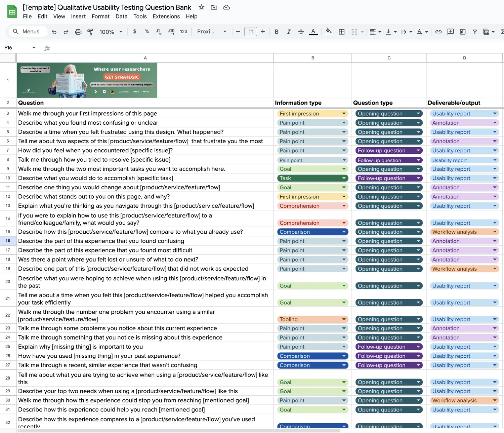Image resolution: width=504 pixels, height=433 pixels.
Task: Create a filter
Action: coord(475,32)
